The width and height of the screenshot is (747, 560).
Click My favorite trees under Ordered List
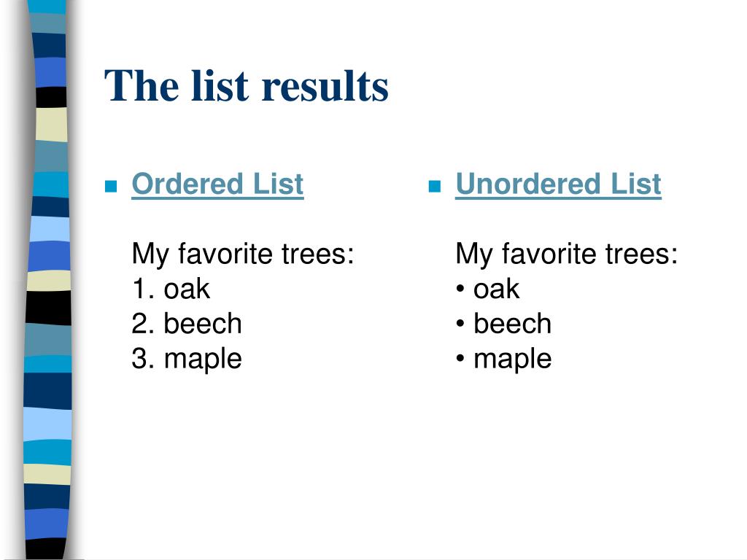point(243,254)
